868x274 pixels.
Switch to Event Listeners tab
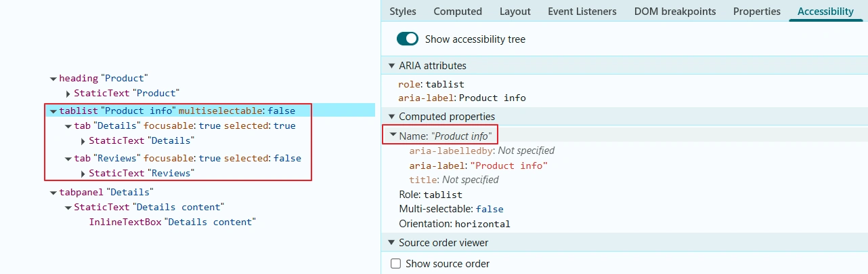[x=582, y=12]
